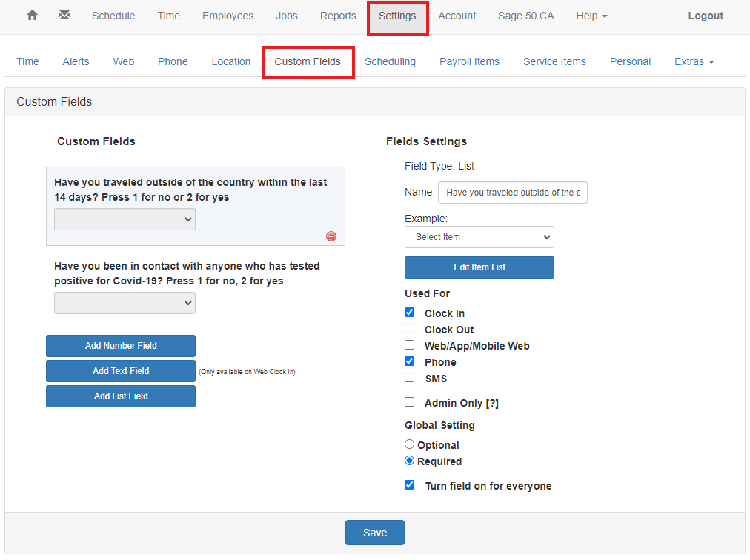Switch to the Service Items tab

554,61
